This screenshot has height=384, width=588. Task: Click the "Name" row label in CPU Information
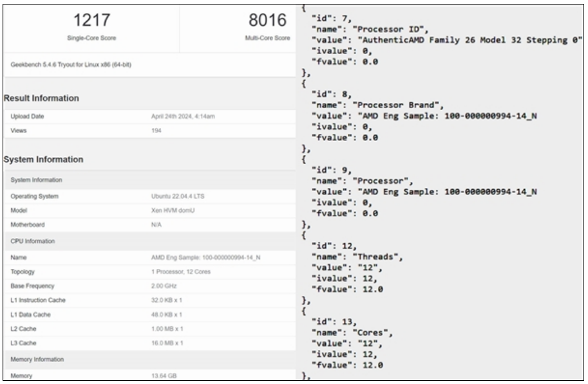click(19, 258)
